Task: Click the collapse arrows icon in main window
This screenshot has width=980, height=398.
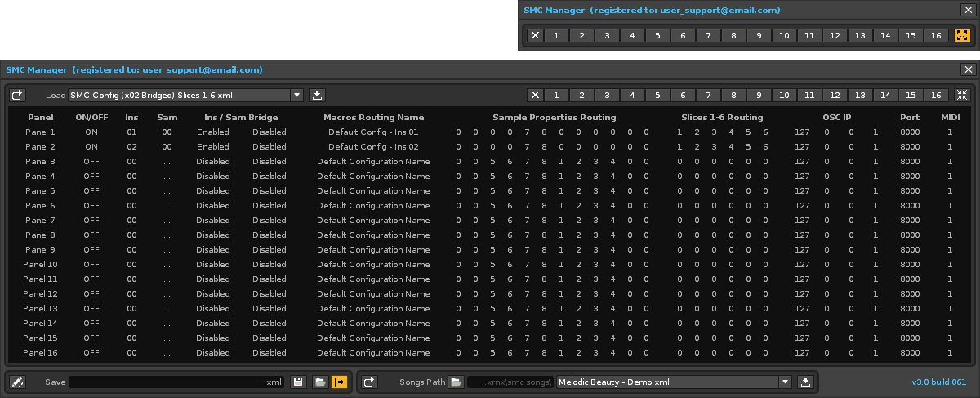Action: [x=962, y=96]
